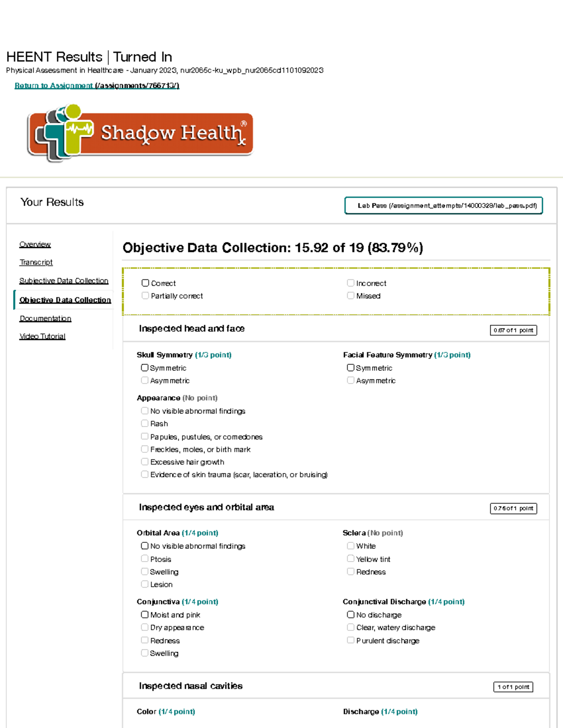The height and width of the screenshot is (728, 563).
Task: Click the 1 of 1 point score badge
Action: tap(514, 687)
